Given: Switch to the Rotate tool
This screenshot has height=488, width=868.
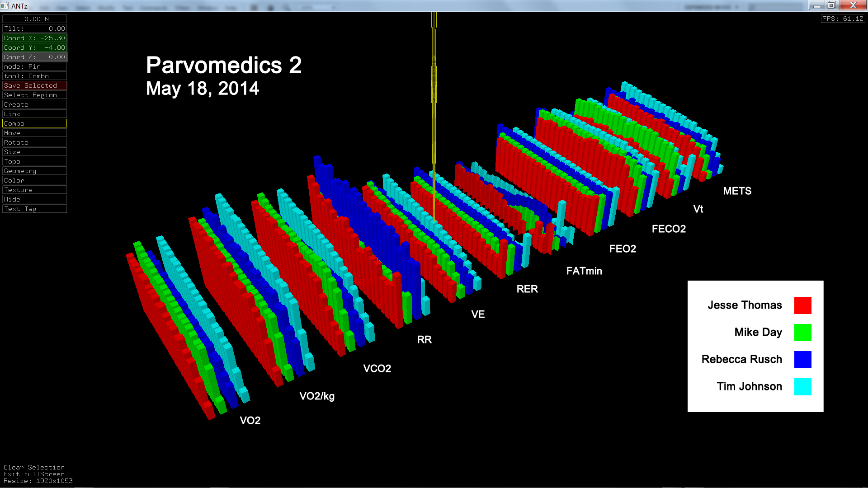Looking at the screenshot, I should coord(34,142).
